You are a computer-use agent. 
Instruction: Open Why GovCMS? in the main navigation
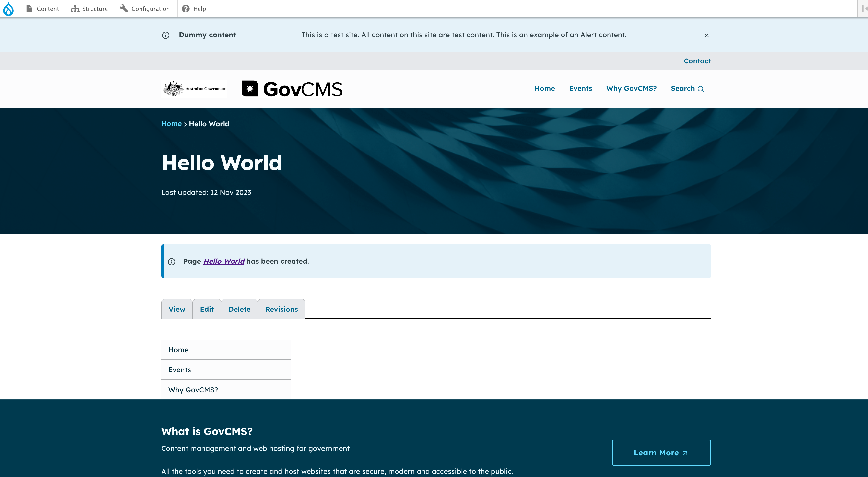[631, 88]
